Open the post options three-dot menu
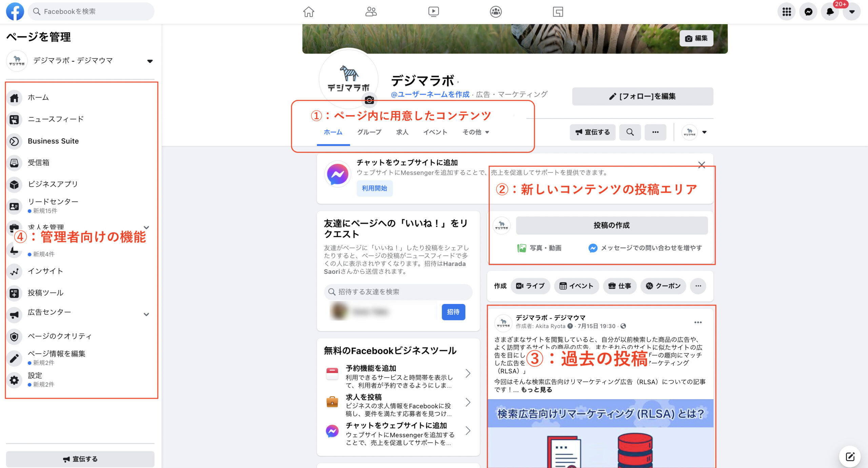868x468 pixels. (698, 322)
